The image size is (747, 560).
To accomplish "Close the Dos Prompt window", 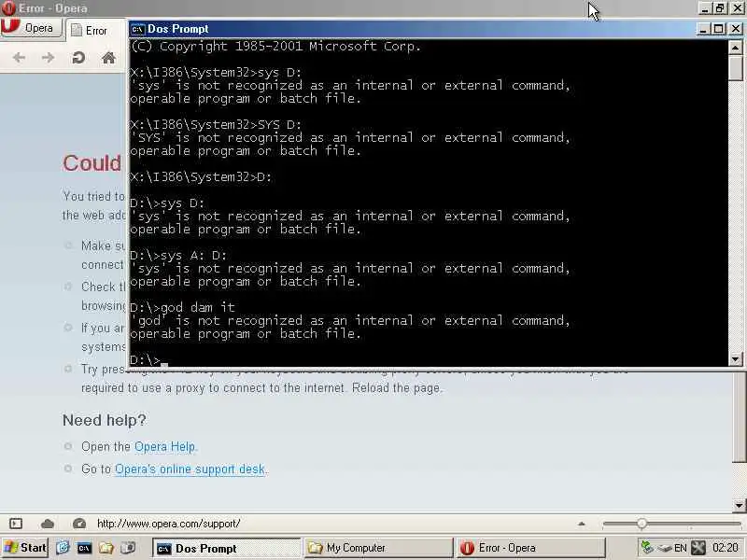I will pos(736,29).
